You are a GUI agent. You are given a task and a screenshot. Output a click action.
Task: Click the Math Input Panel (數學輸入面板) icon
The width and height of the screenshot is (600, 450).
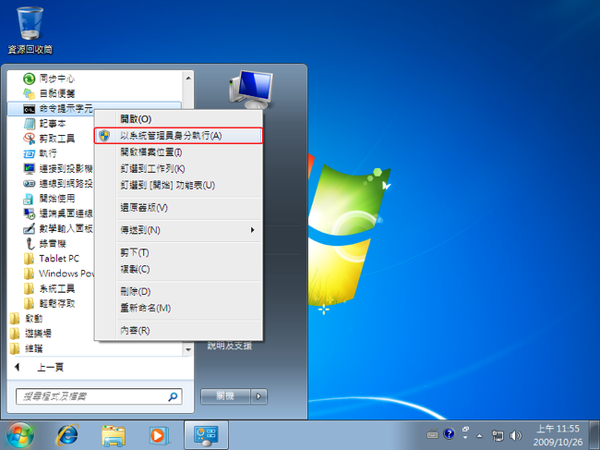29,228
